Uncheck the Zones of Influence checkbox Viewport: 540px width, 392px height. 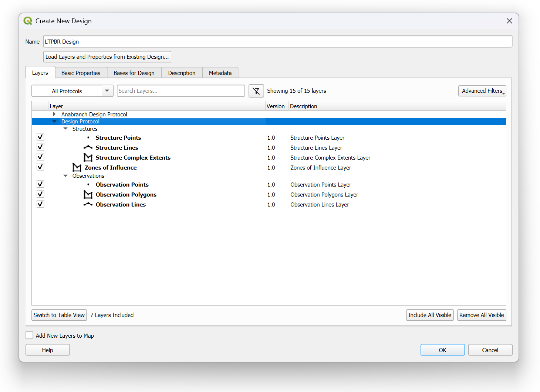tap(40, 167)
